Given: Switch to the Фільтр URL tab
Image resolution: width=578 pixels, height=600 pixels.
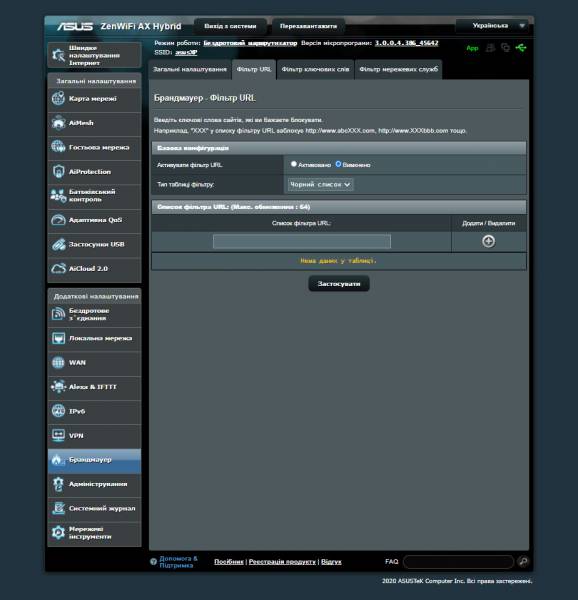Looking at the screenshot, I should click(254, 70).
